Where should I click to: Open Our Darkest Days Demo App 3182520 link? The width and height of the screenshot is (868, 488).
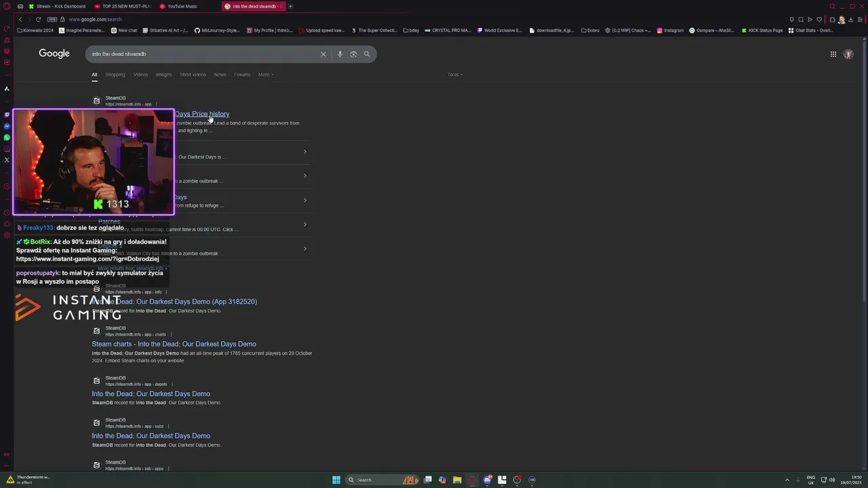pyautogui.click(x=174, y=302)
